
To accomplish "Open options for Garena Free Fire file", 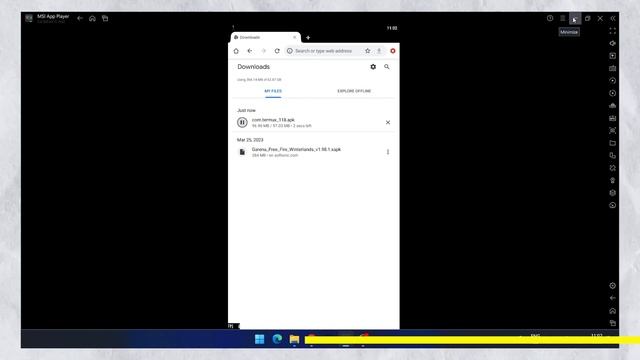I will 388,152.
